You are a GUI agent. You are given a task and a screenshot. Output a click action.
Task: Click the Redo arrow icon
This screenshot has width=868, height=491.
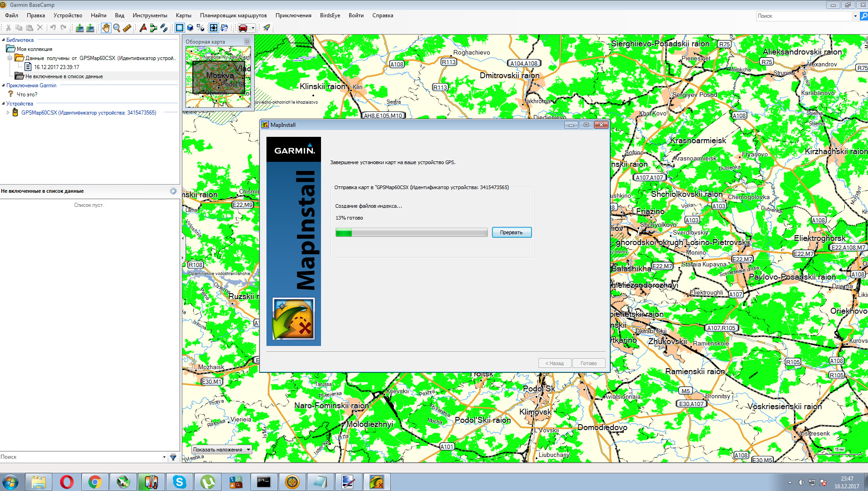[63, 28]
